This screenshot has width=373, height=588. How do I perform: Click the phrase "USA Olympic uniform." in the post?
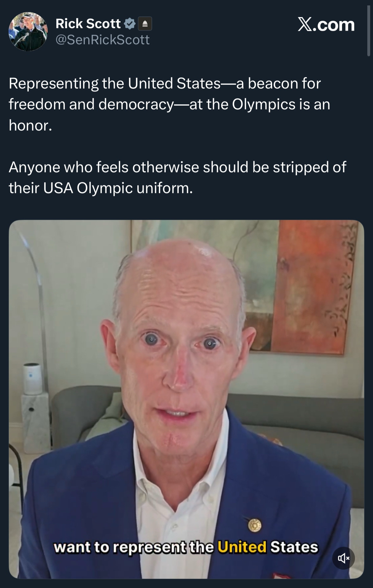(x=118, y=188)
